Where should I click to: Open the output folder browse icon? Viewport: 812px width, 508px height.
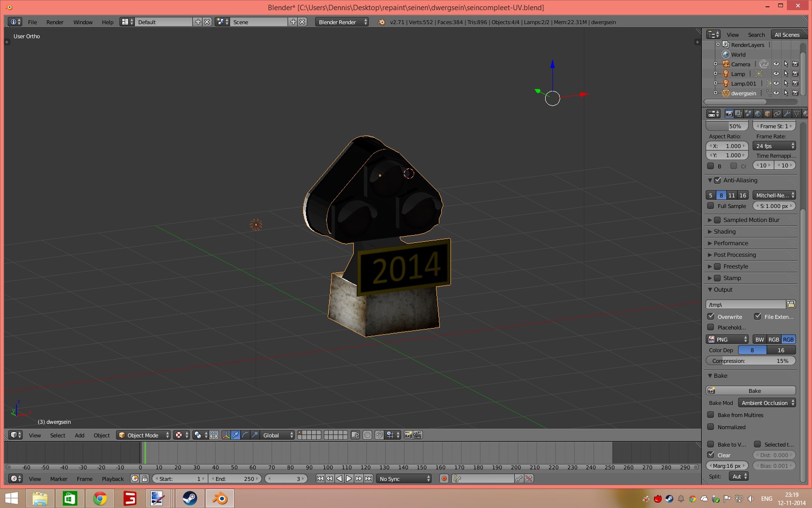(x=791, y=304)
